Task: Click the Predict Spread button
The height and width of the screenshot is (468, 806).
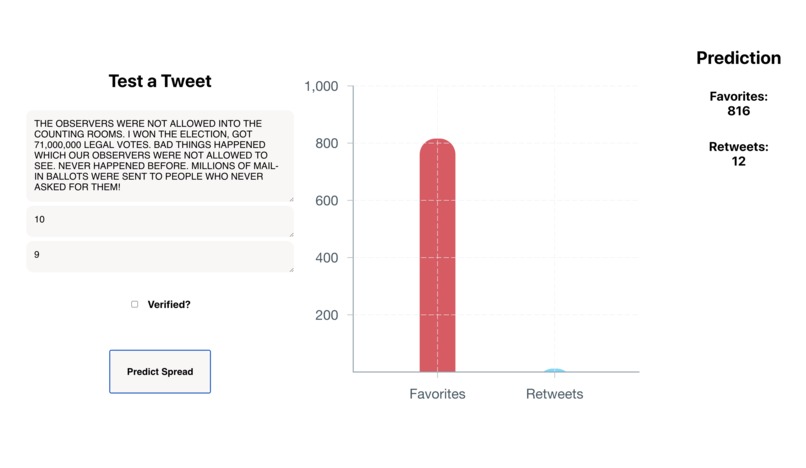Action: click(x=160, y=371)
